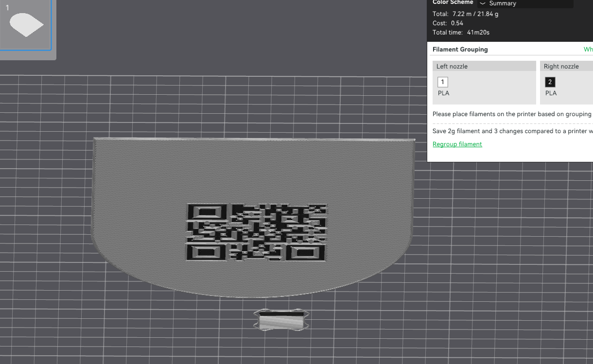Select the prime tower below the model

click(281, 320)
